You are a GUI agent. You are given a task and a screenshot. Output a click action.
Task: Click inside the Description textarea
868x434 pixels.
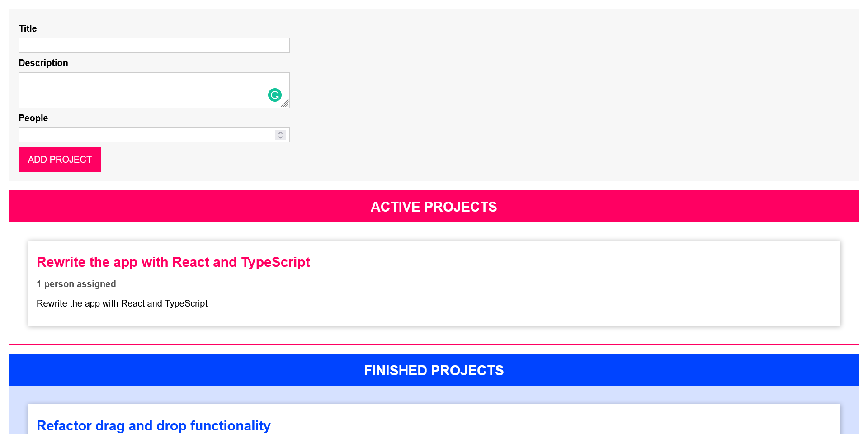pos(136,88)
